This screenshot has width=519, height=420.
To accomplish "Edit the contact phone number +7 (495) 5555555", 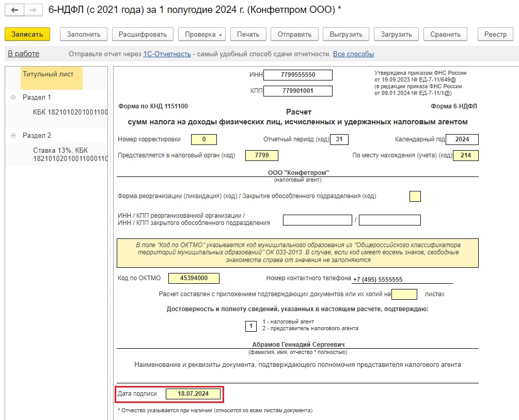I will click(403, 280).
